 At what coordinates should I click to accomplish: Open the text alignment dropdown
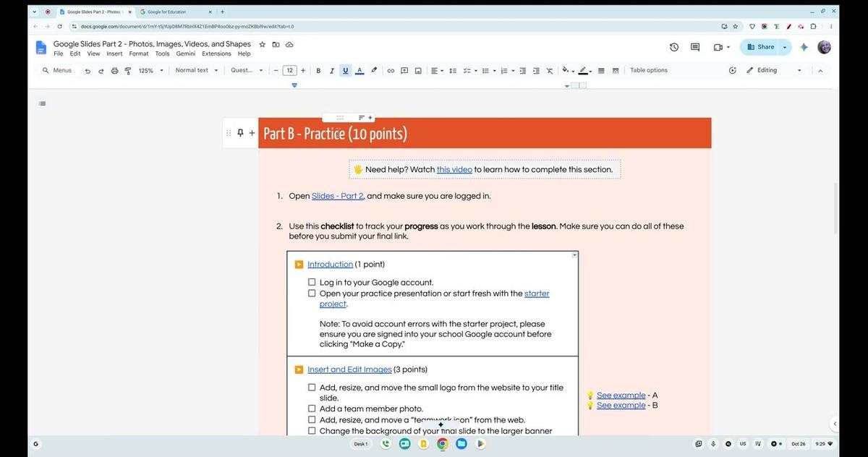437,71
